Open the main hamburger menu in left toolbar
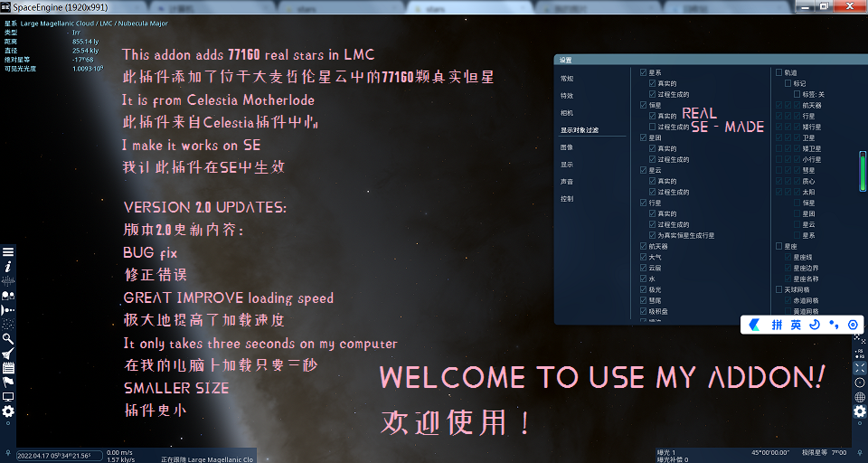 tap(8, 252)
